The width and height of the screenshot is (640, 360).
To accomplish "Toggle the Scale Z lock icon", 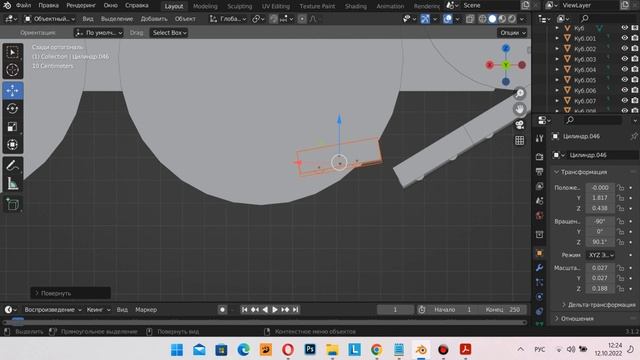I will tap(620, 288).
